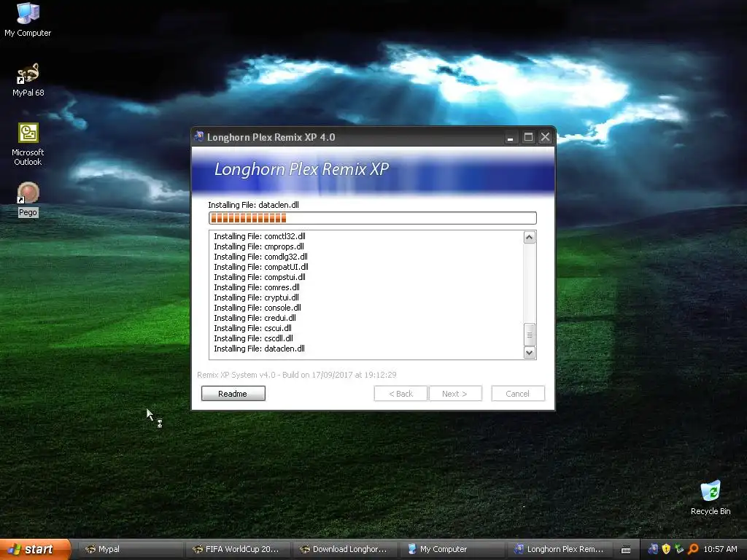Click the network connection tray icon
Screen dimensions: 747x560
679,549
